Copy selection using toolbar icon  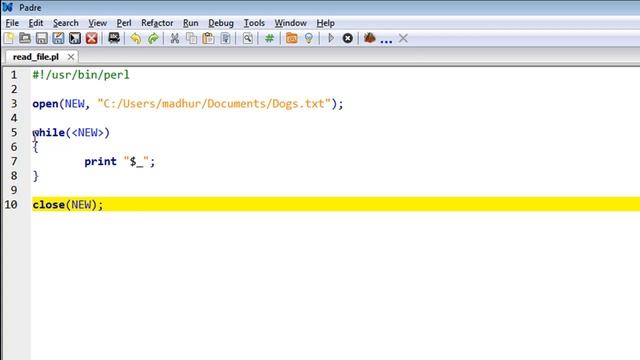pos(191,38)
